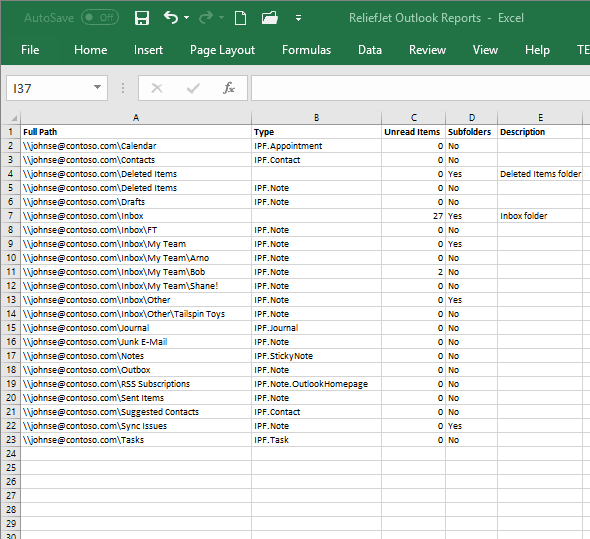Screen dimensions: 590x539
Task: Switch to the Home ribbon tab
Action: coord(90,50)
